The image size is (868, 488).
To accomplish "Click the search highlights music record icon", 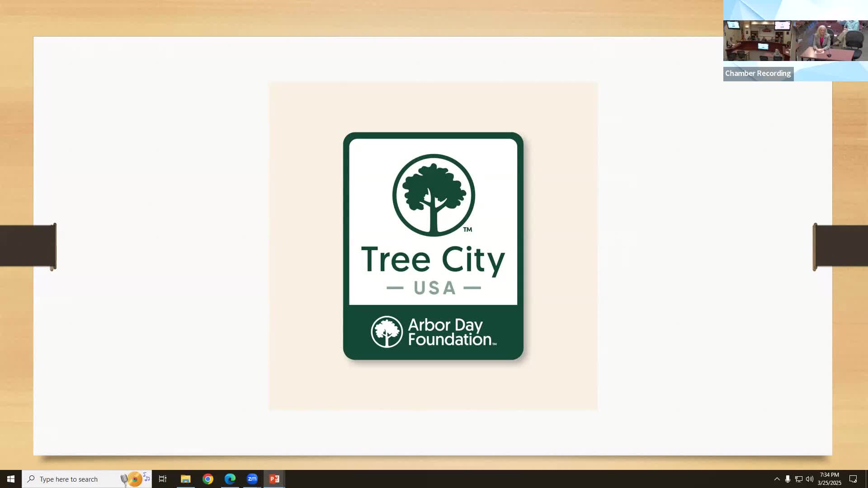I will pos(135,479).
